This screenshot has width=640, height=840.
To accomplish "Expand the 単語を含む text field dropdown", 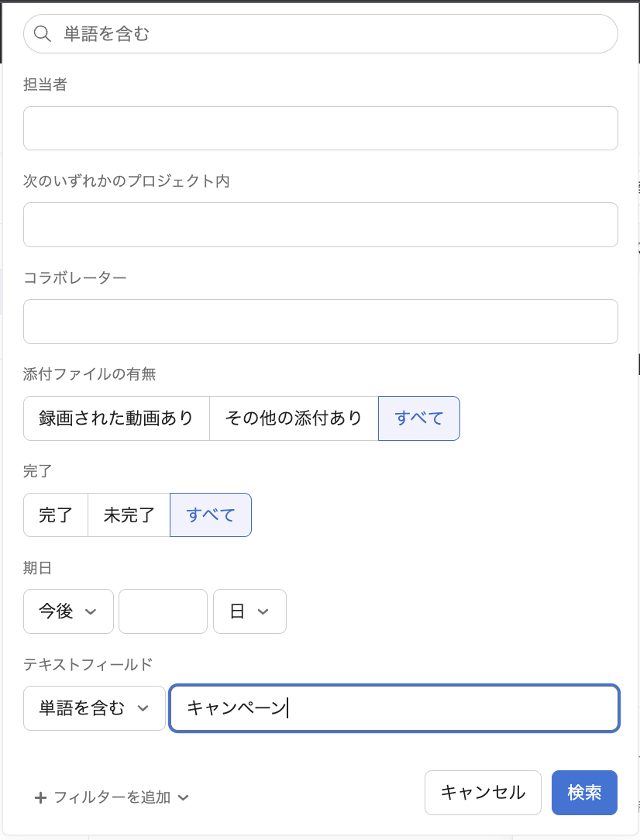I will coord(94,708).
